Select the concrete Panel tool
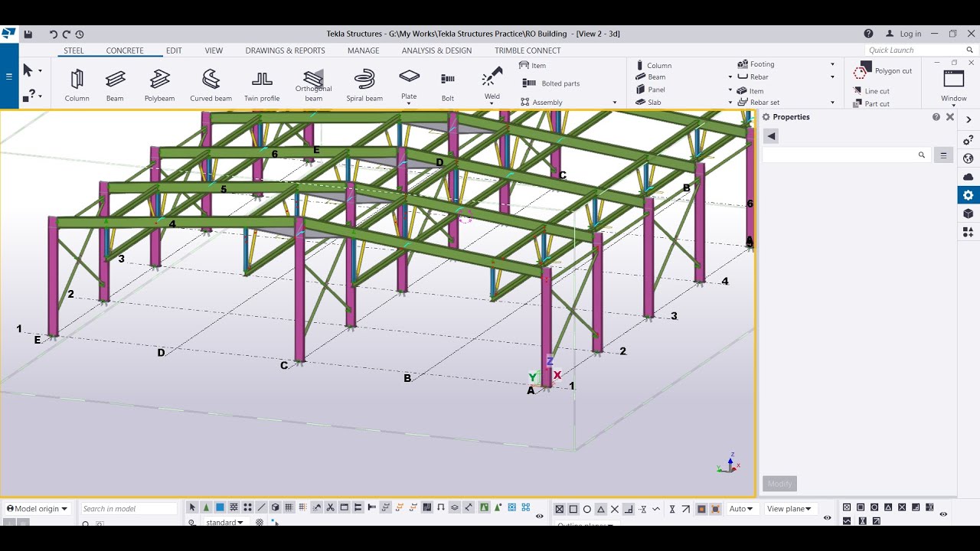This screenshot has height=551, width=980. (650, 90)
